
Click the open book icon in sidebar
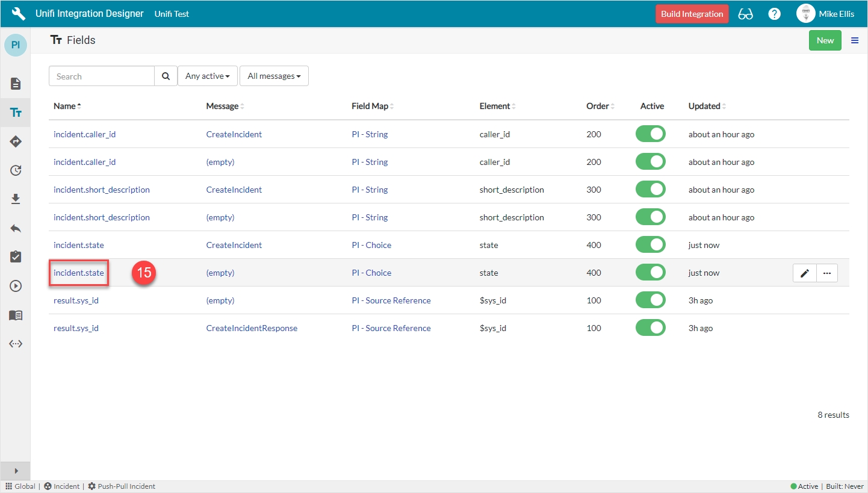pos(16,315)
